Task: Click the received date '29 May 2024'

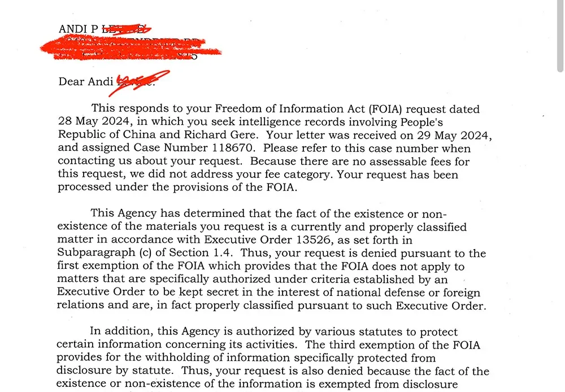Action: click(453, 135)
